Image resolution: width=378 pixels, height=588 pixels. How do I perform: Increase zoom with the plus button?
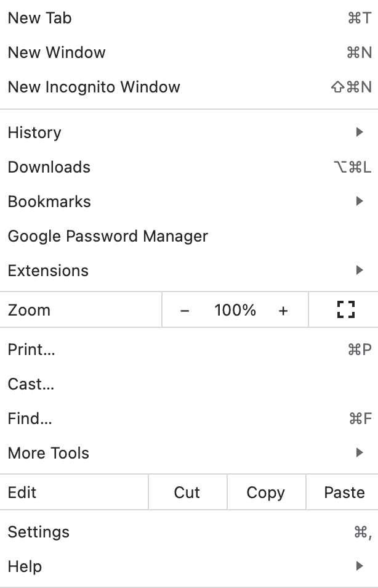(x=283, y=311)
